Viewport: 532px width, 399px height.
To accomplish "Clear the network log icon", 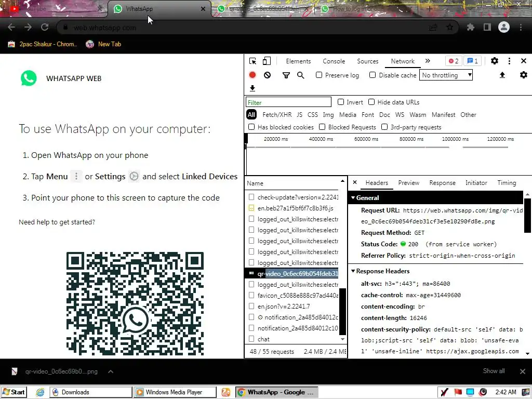I will [268, 75].
